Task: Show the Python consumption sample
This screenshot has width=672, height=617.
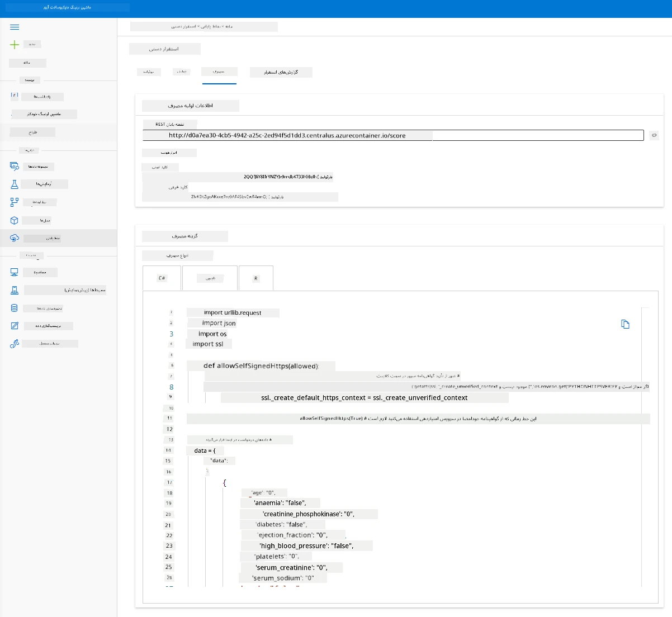Action: 210,278
